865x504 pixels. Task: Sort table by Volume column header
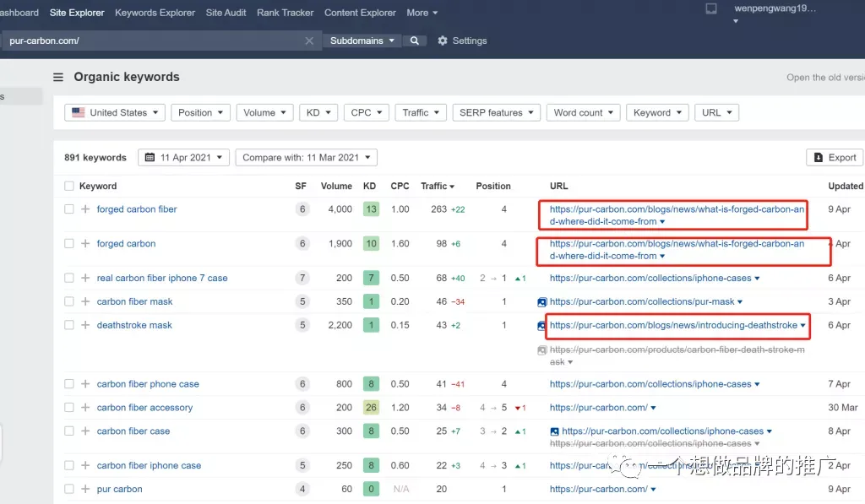[336, 187]
